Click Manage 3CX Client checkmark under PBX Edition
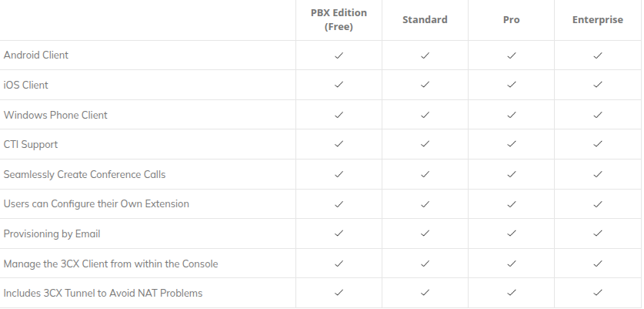The width and height of the screenshot is (644, 309). (x=339, y=264)
